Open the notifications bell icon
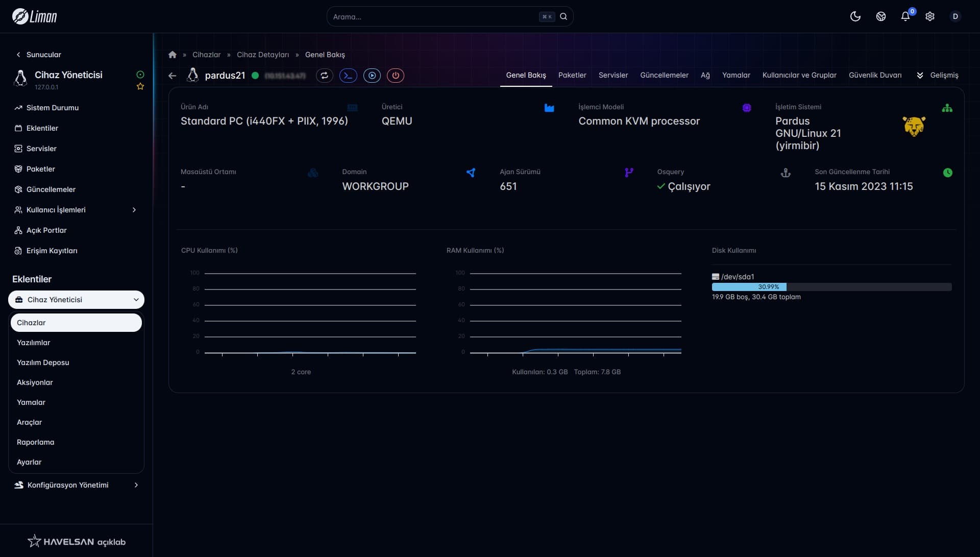 (905, 16)
